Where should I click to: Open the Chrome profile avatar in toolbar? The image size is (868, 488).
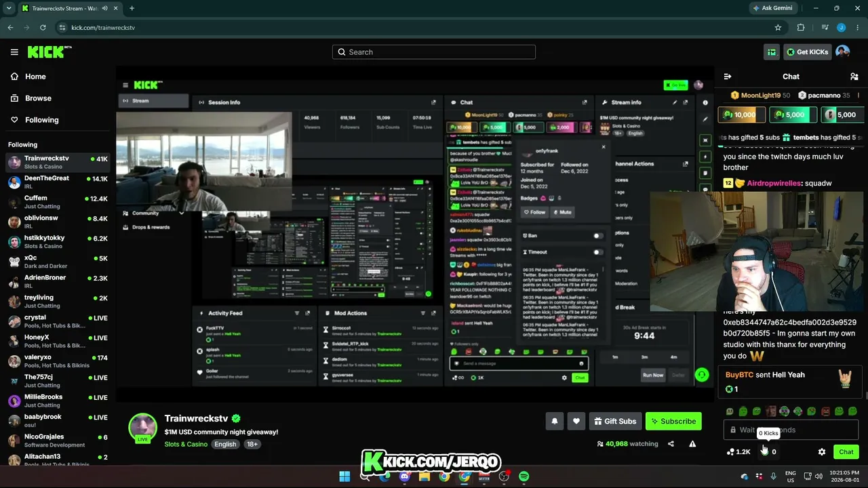coord(842,28)
